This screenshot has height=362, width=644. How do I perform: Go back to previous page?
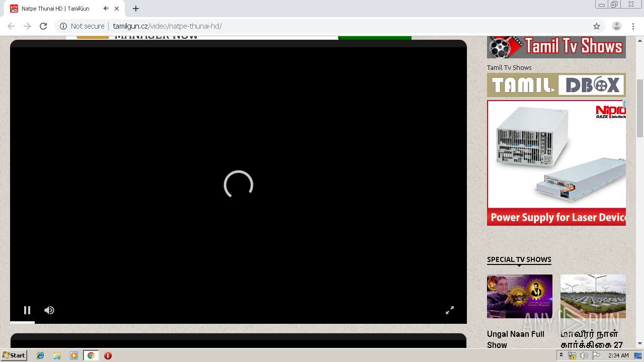(x=11, y=26)
